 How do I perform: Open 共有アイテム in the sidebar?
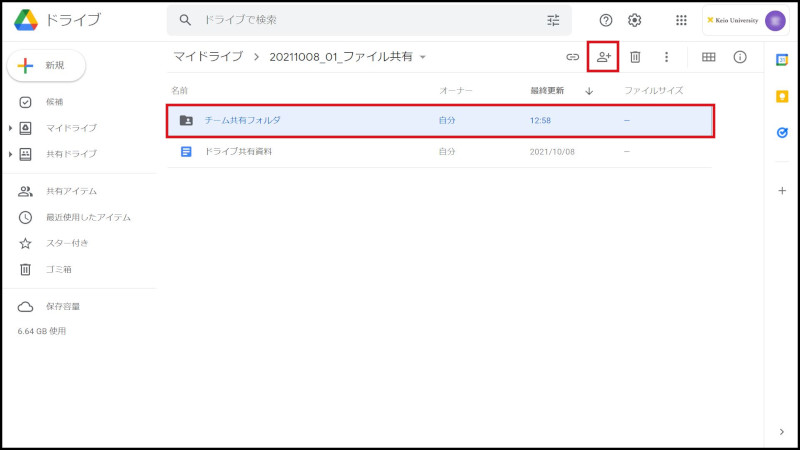click(71, 191)
